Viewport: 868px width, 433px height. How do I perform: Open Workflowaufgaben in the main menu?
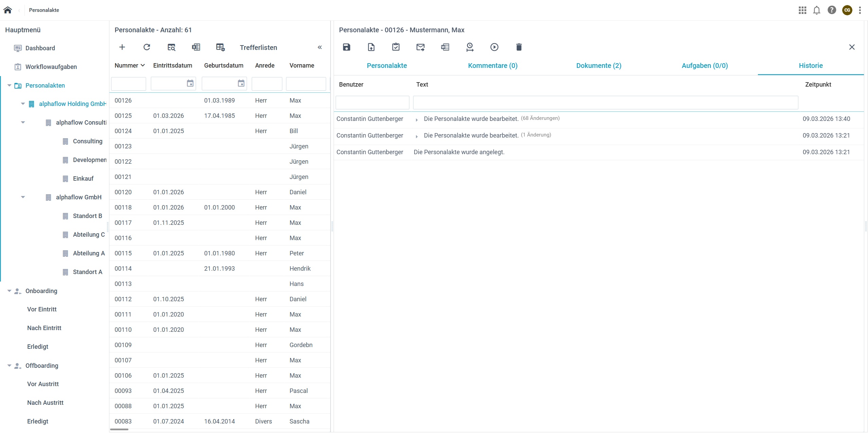tap(51, 67)
